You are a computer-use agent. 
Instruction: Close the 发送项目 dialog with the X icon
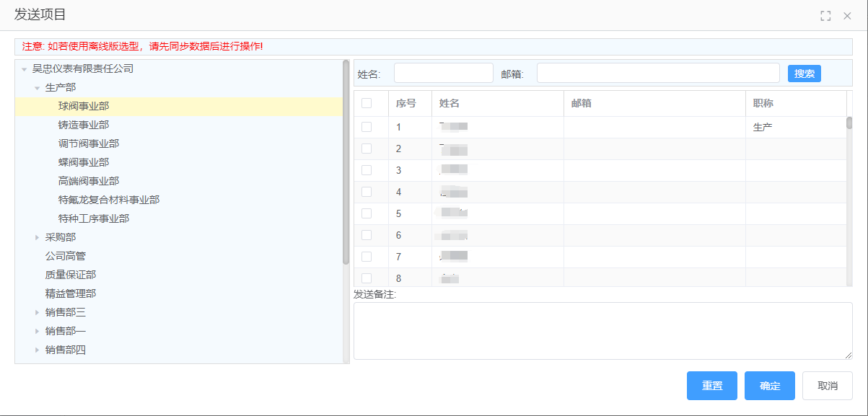click(848, 16)
